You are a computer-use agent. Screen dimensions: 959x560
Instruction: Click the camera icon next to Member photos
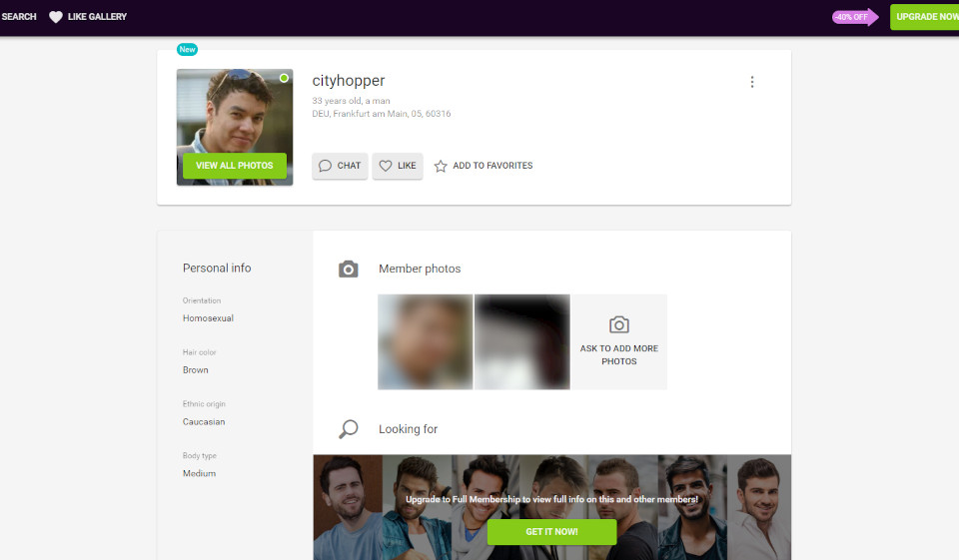pyautogui.click(x=348, y=269)
